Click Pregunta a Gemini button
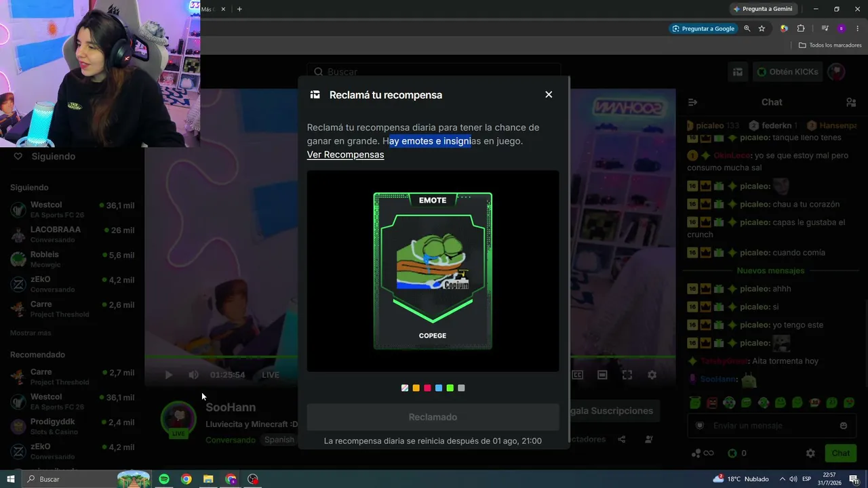The width and height of the screenshot is (868, 488). click(763, 9)
